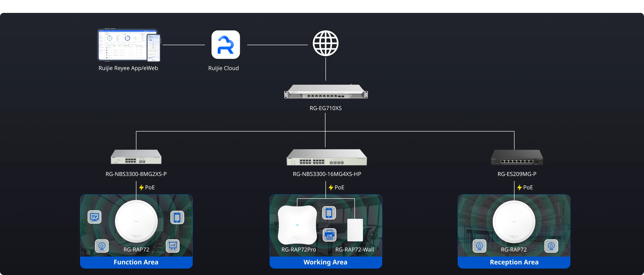This screenshot has height=275, width=644.
Task: Click the webcam icon left of Reception RG-RAP72 label
Action: pos(480,246)
